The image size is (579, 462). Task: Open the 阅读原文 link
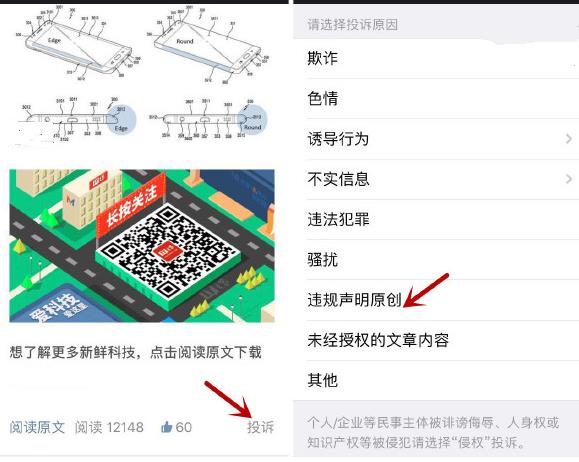click(37, 427)
